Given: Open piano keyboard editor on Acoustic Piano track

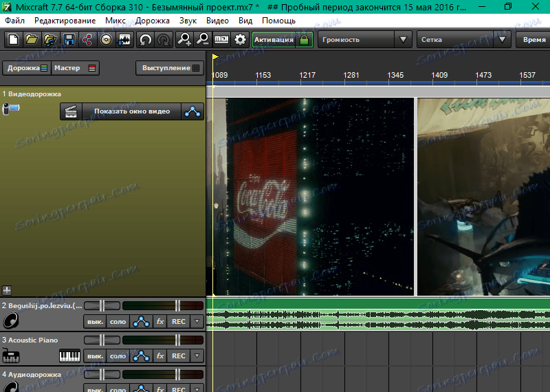Looking at the screenshot, I should click(70, 356).
